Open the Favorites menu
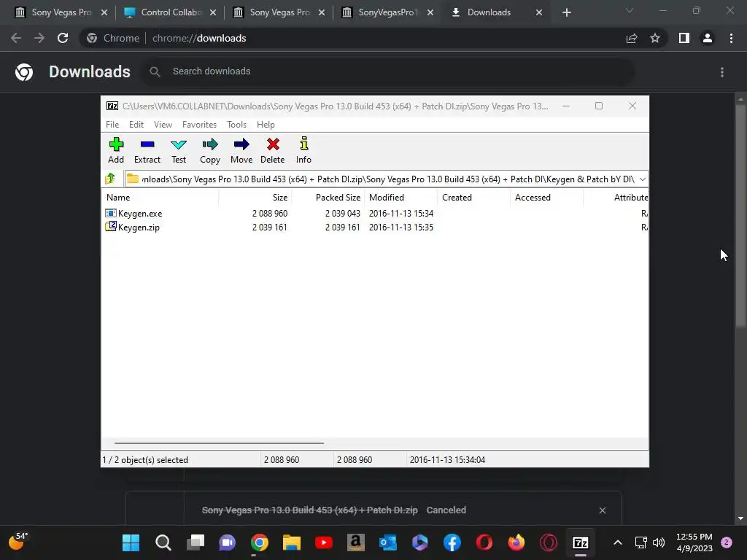 point(199,124)
